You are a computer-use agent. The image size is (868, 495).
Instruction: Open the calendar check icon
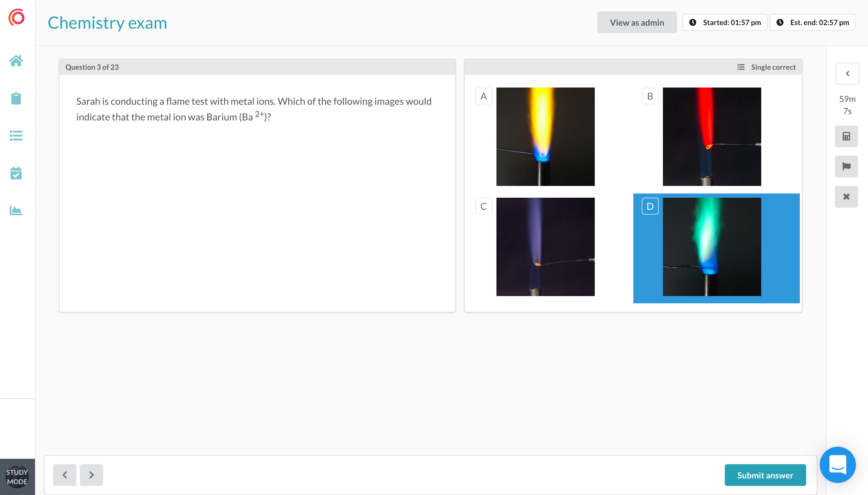click(x=16, y=173)
